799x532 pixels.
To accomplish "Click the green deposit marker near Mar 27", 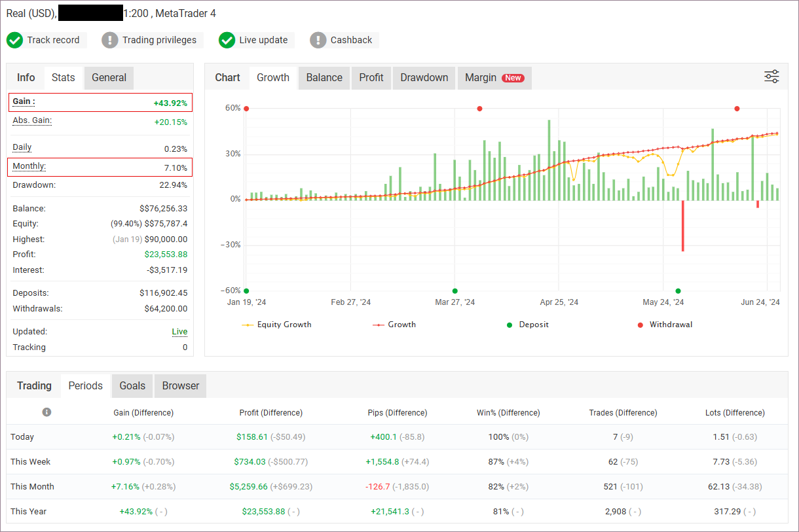I will (455, 291).
